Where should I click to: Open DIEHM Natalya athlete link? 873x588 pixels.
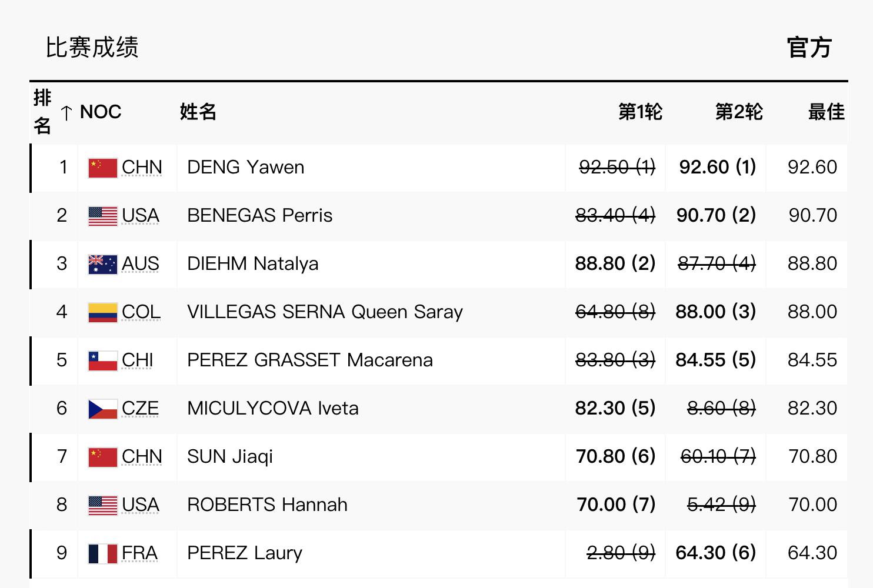pyautogui.click(x=253, y=264)
